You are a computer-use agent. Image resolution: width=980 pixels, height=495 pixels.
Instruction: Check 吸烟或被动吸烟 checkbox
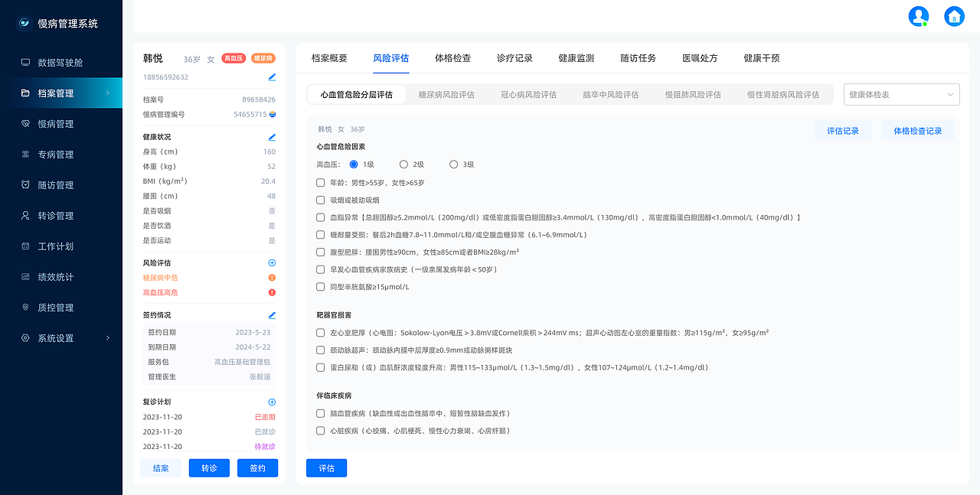point(321,200)
